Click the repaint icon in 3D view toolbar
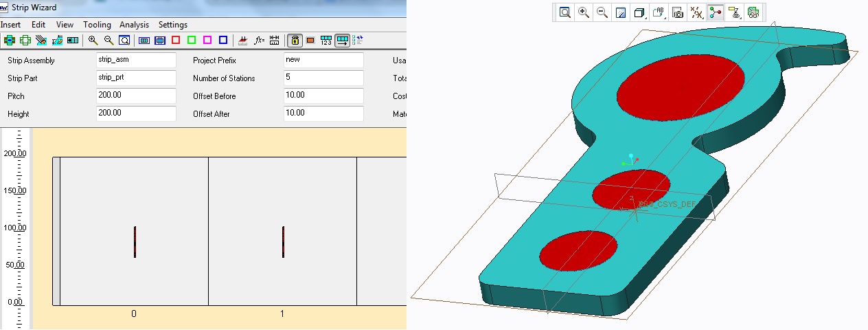The width and height of the screenshot is (868, 330). [621, 12]
